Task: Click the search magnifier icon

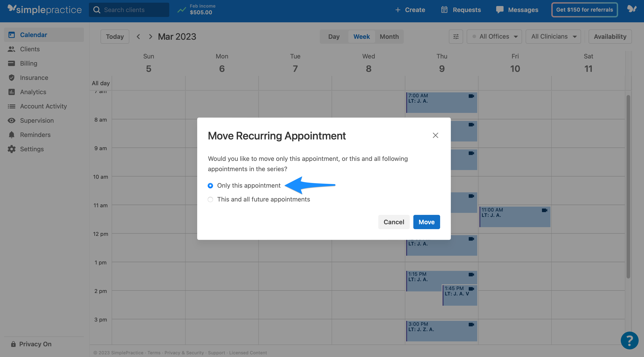Action: [97, 10]
